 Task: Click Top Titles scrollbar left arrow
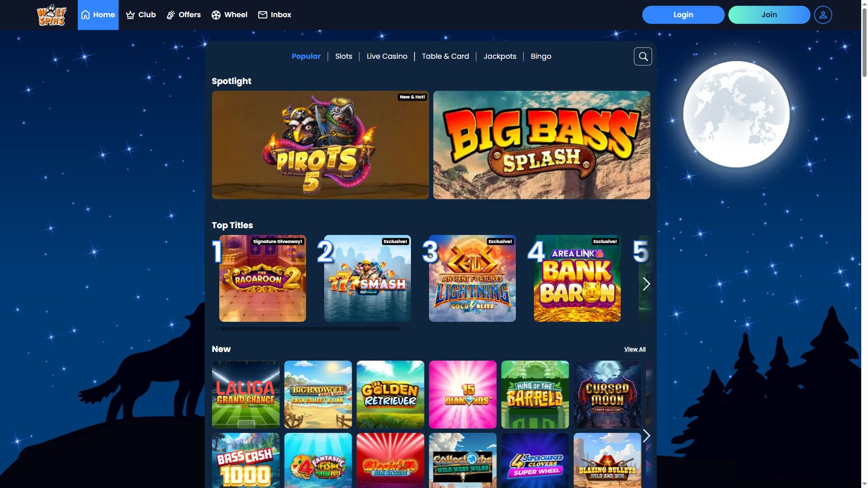pyautogui.click(x=216, y=329)
